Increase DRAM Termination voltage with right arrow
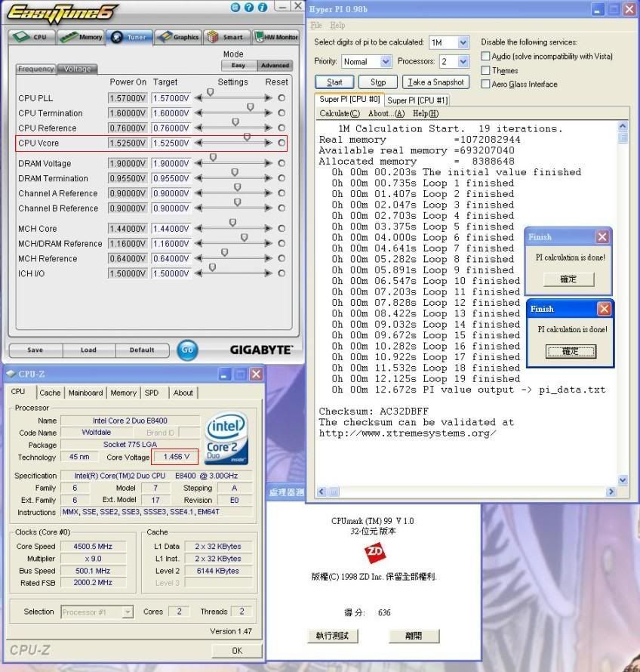 269,178
